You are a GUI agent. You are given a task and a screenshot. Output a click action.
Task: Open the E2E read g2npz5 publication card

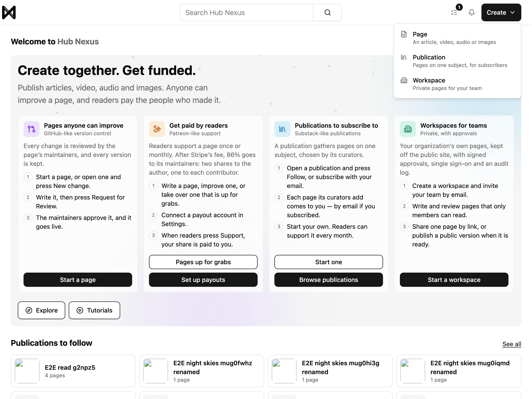pos(73,371)
